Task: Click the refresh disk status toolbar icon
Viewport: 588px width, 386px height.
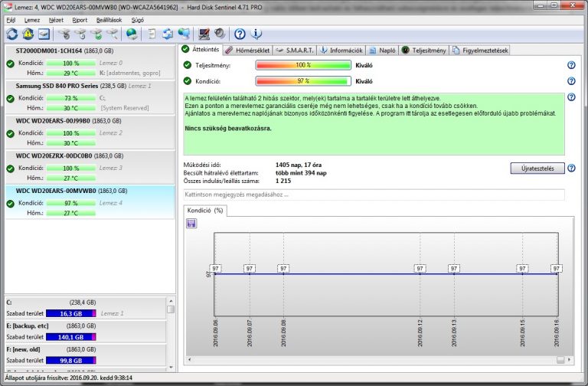Action: click(x=11, y=34)
